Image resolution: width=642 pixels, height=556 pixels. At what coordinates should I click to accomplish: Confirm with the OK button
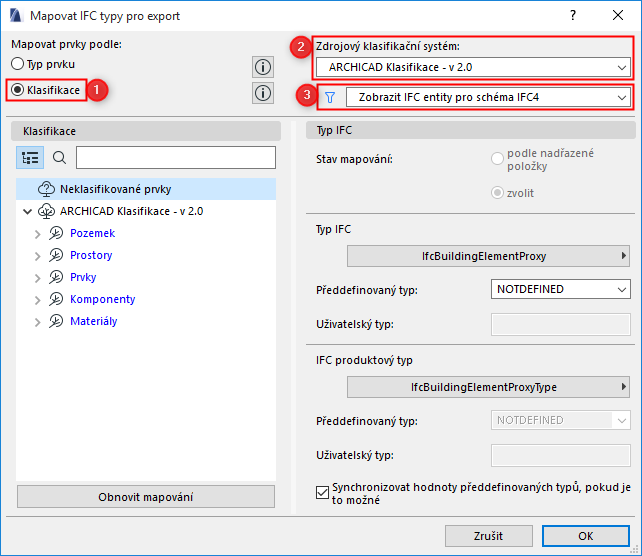[x=585, y=536]
